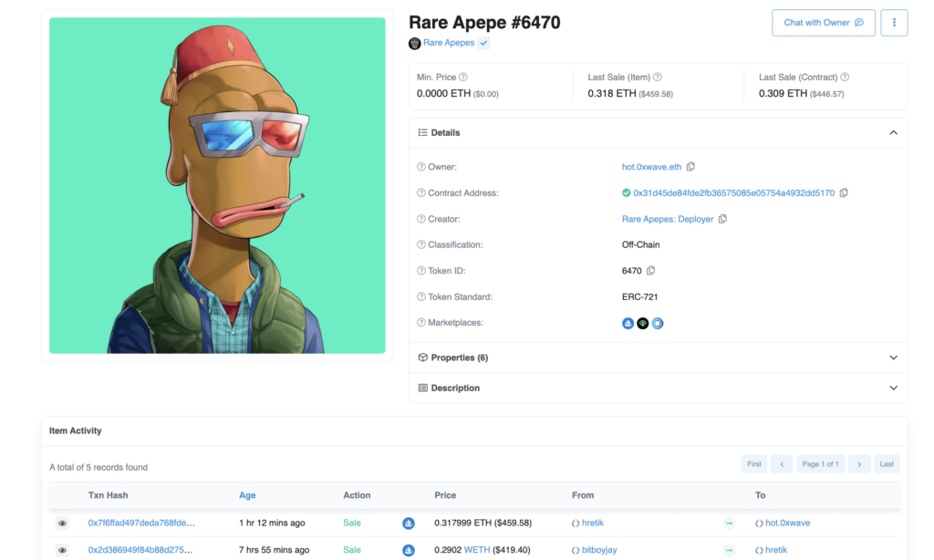Click the Chat with Owner button
The image size is (934, 560).
[x=823, y=23]
